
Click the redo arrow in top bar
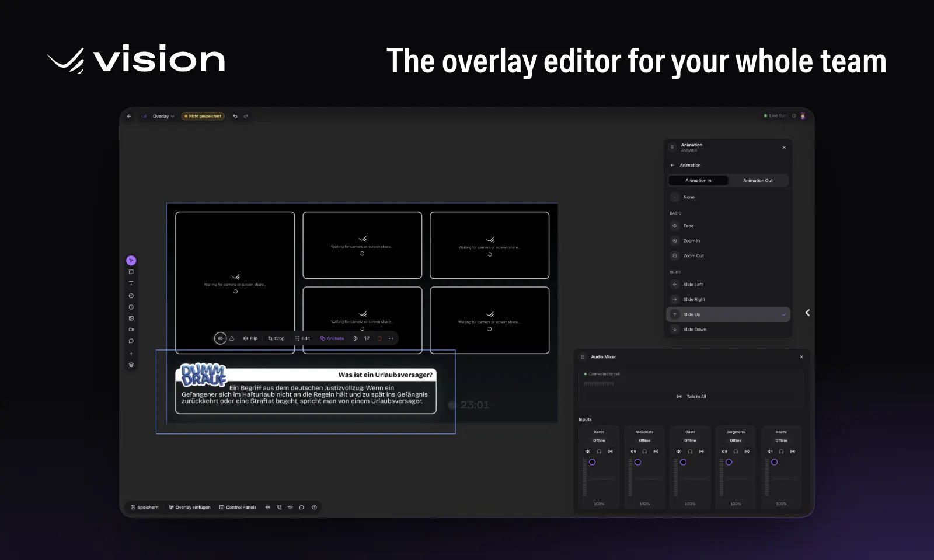coord(246,116)
